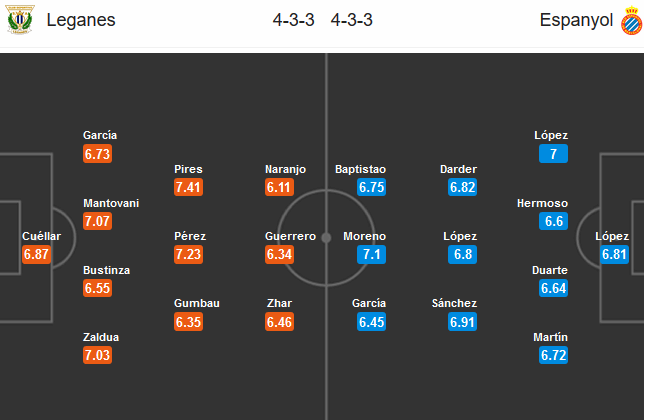Viewport: 646px width, 420px height.
Task: Click Guerrero's 6.34 rating badge
Action: point(279,254)
